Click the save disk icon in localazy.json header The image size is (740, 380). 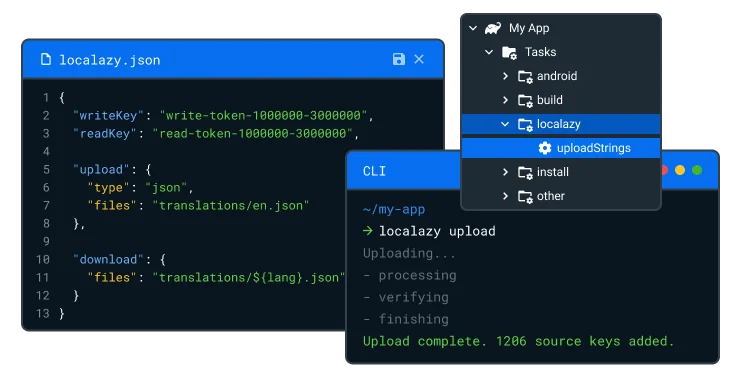click(399, 59)
